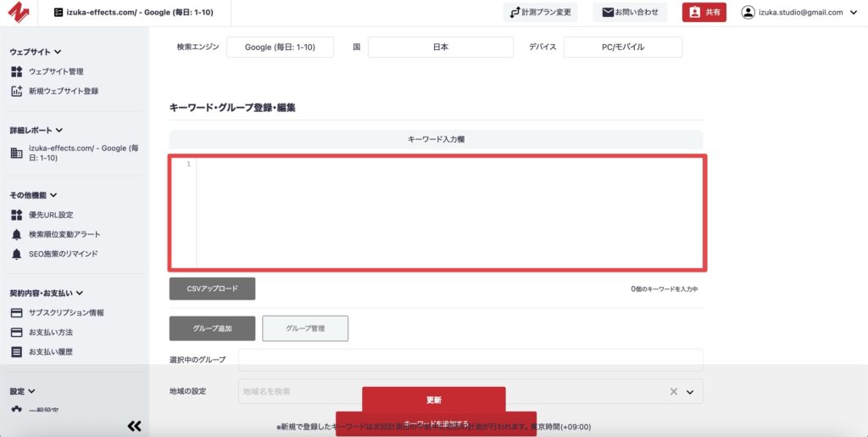Collapse the 詳細レポート sidebar section
The image size is (868, 437).
coord(58,131)
